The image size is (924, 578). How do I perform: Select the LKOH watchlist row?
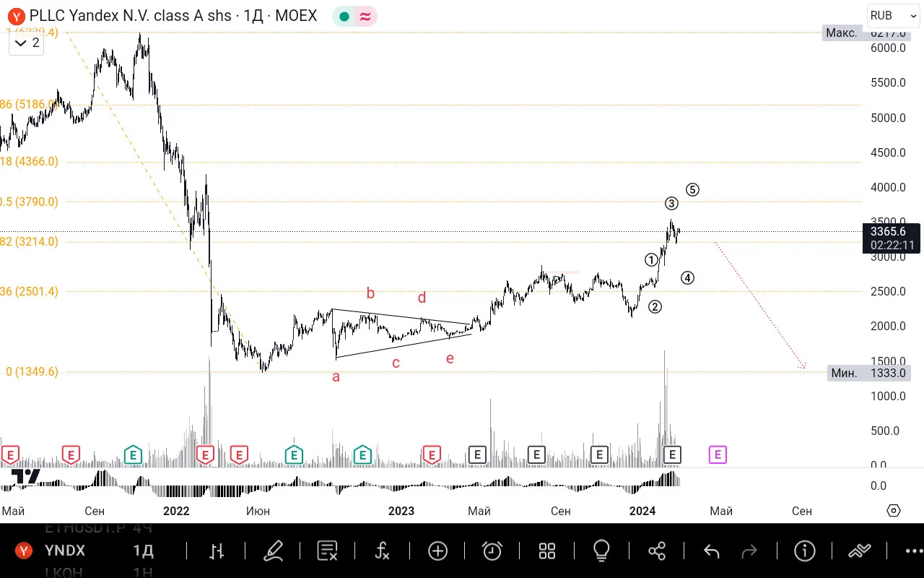point(64,572)
